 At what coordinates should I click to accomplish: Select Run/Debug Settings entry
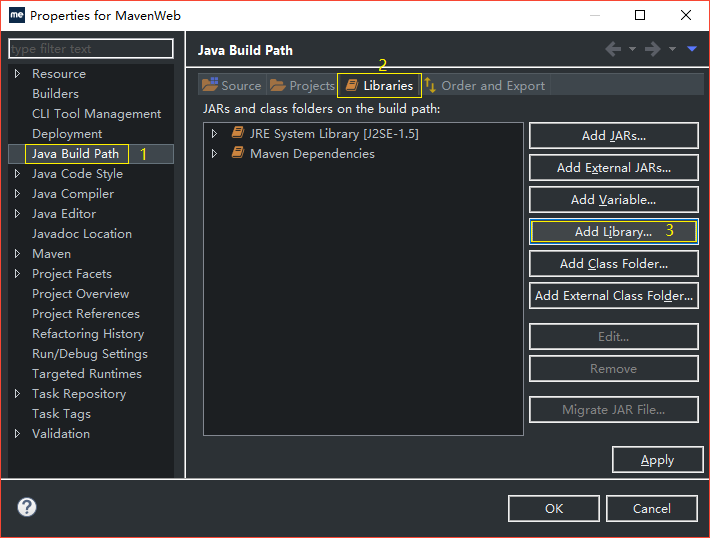click(90, 354)
